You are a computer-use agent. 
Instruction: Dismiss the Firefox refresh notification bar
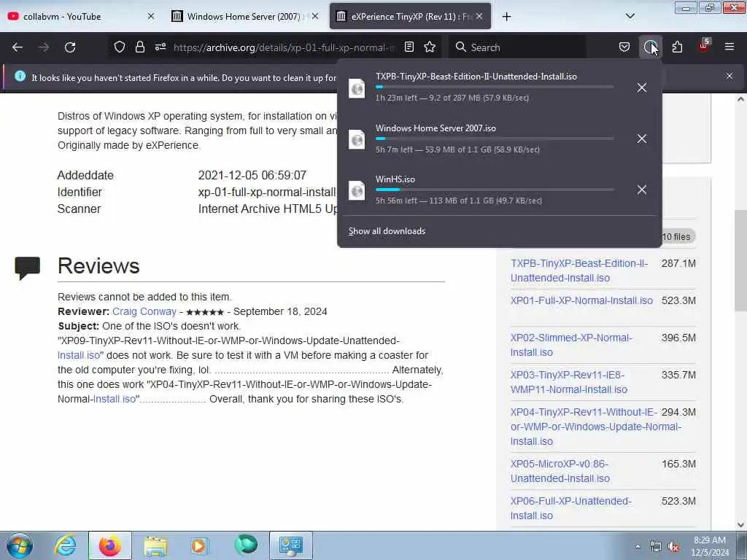pyautogui.click(x=729, y=76)
